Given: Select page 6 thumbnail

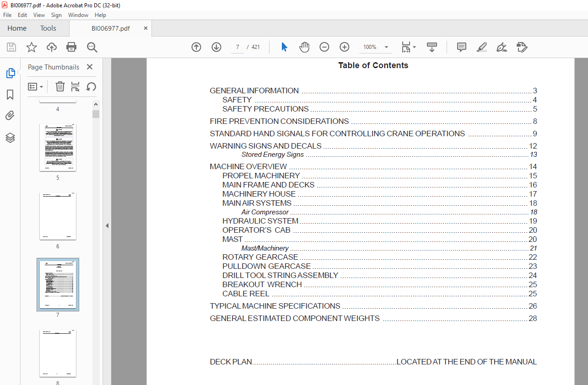Looking at the screenshot, I should 58,216.
